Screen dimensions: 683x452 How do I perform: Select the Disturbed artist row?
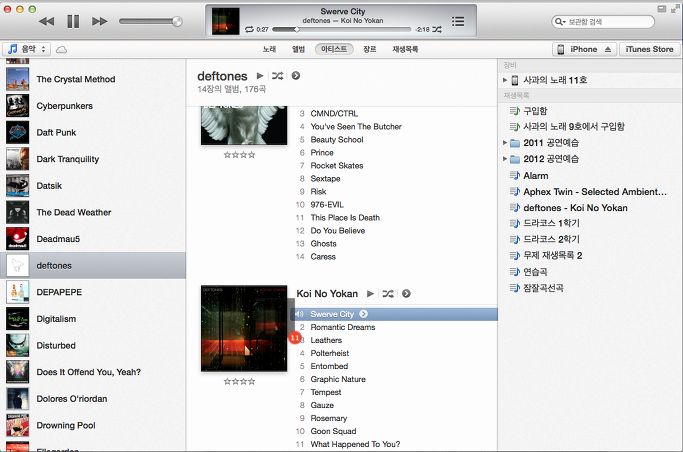93,345
